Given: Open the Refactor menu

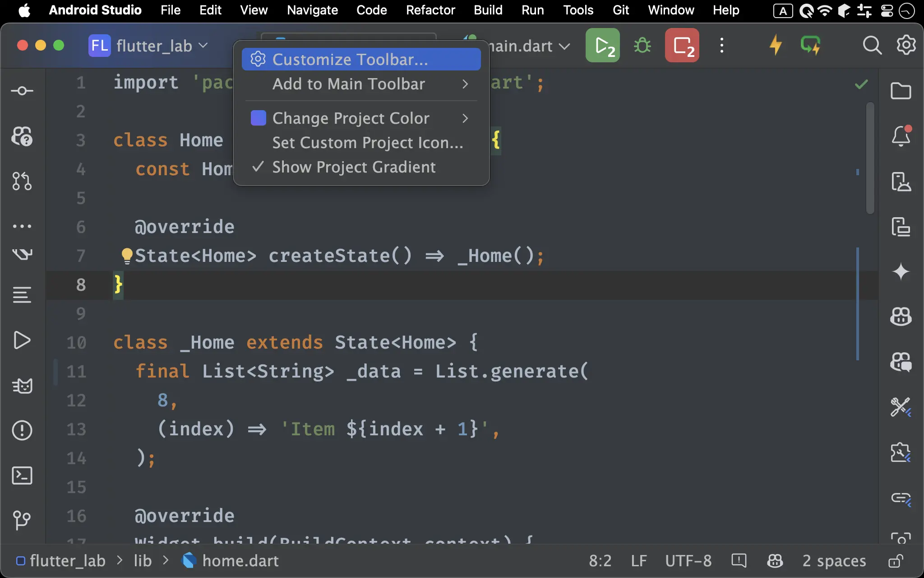Looking at the screenshot, I should pos(430,10).
